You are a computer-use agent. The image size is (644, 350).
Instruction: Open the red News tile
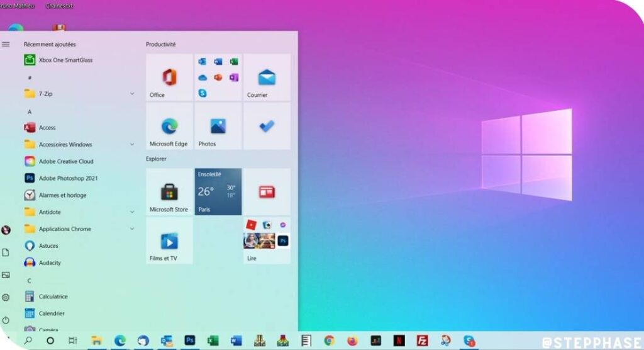click(267, 191)
